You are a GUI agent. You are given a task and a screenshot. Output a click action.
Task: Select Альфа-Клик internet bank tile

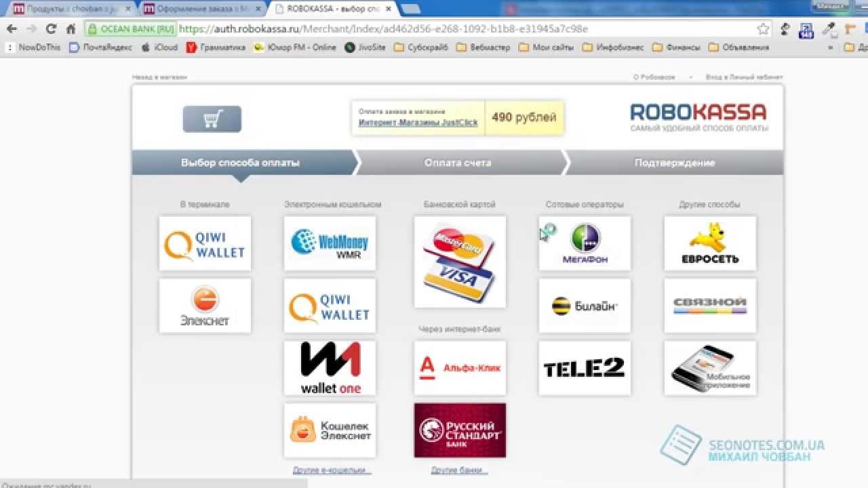click(x=460, y=368)
